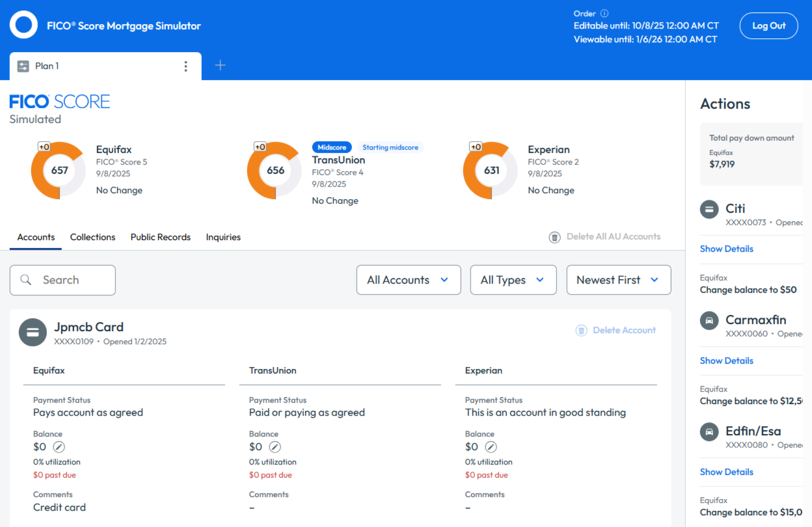Screen dimensions: 812x527
Task: Open the Newest First sort dropdown
Action: pyautogui.click(x=619, y=280)
